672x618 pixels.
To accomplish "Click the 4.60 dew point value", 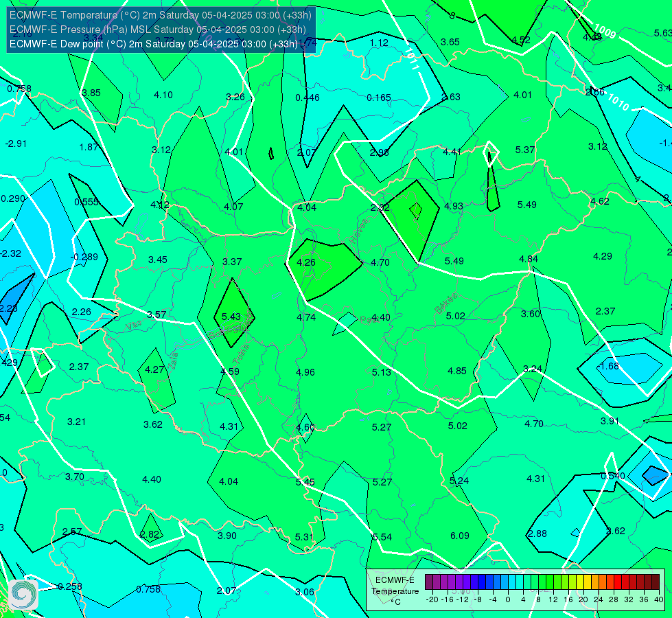I will coord(305,428).
